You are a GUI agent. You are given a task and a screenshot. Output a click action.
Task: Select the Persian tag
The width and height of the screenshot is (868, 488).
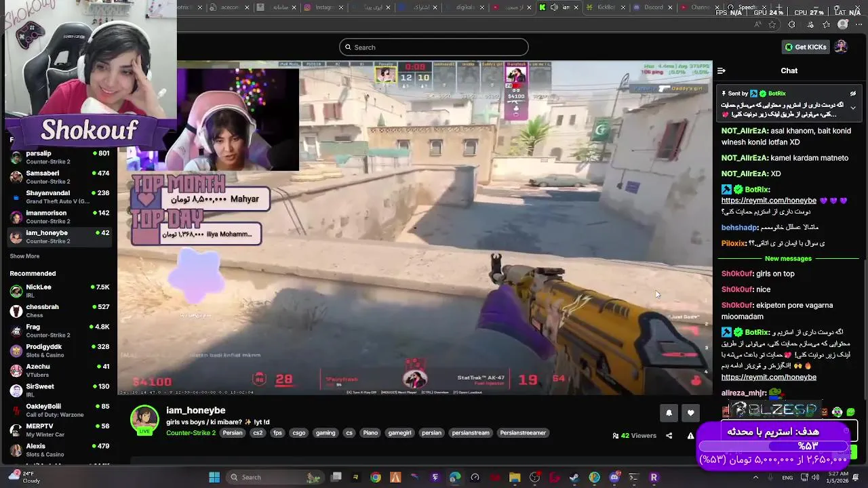click(233, 432)
